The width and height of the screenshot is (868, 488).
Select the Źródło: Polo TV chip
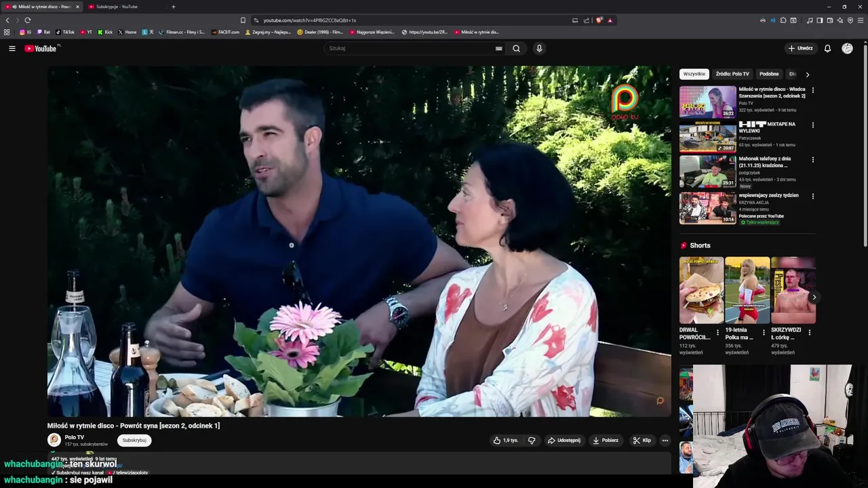coord(732,74)
